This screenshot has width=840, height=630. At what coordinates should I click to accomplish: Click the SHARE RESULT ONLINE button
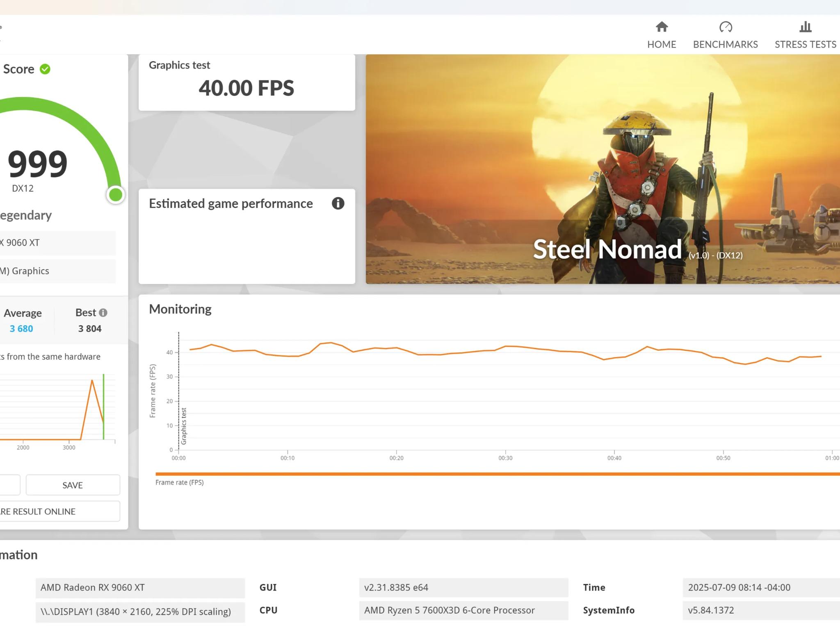[60, 511]
